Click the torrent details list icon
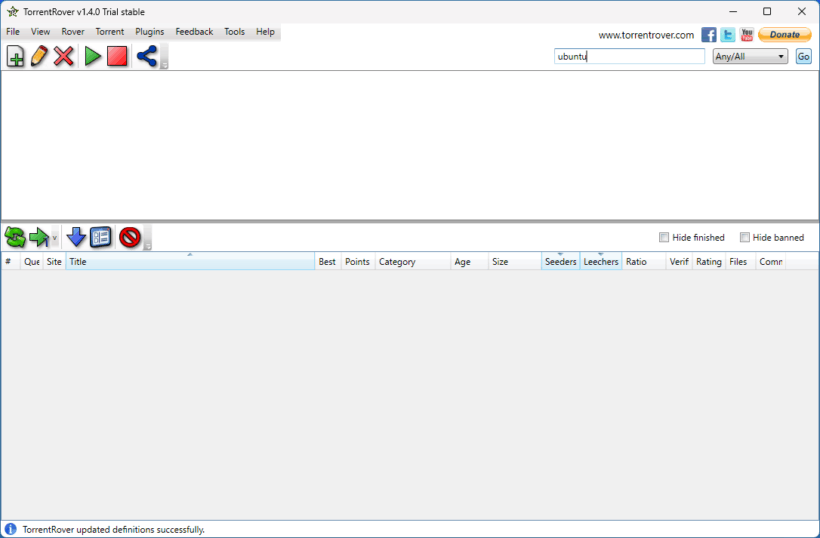The image size is (820, 538). pyautogui.click(x=101, y=237)
